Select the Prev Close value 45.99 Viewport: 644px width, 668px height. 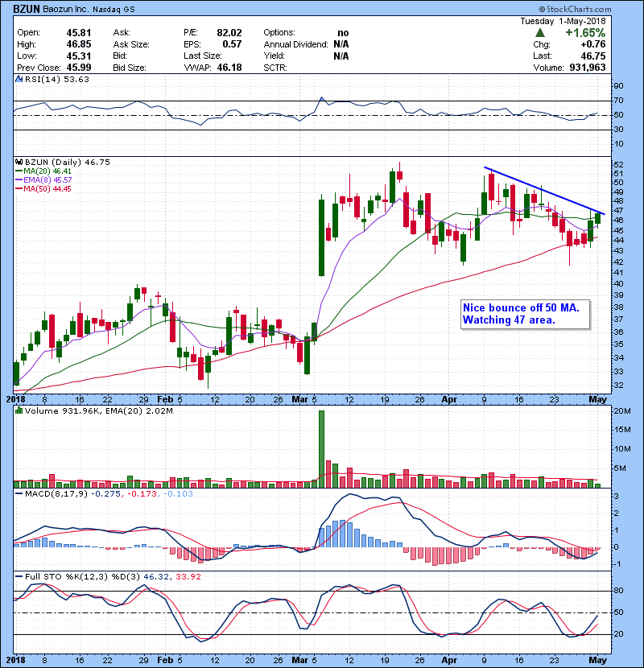79,68
